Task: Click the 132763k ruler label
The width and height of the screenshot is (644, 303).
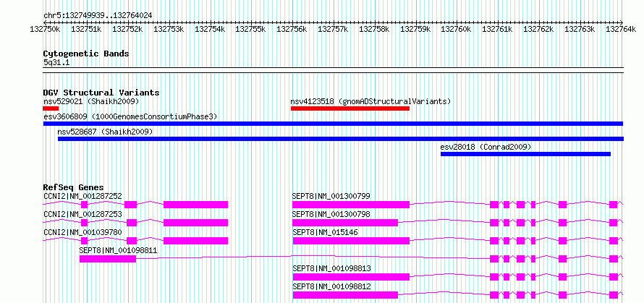Action: tap(580, 30)
